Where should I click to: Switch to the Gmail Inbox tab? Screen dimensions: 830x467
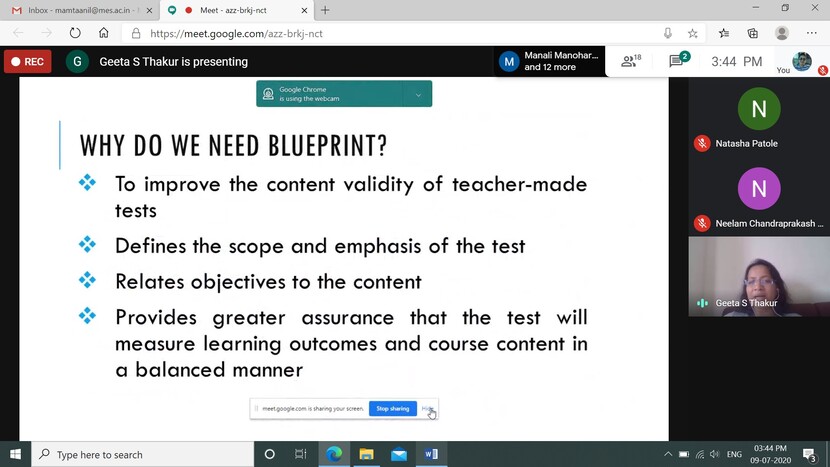click(75, 10)
